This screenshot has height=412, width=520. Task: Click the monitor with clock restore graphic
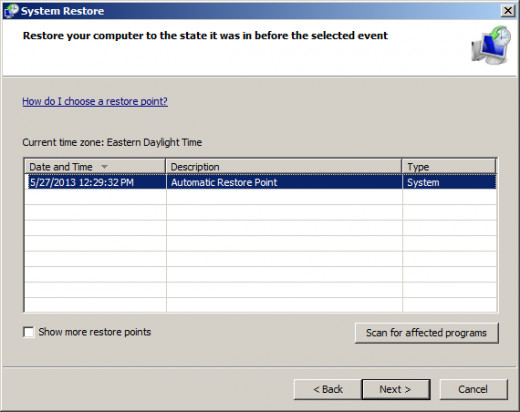pos(491,45)
